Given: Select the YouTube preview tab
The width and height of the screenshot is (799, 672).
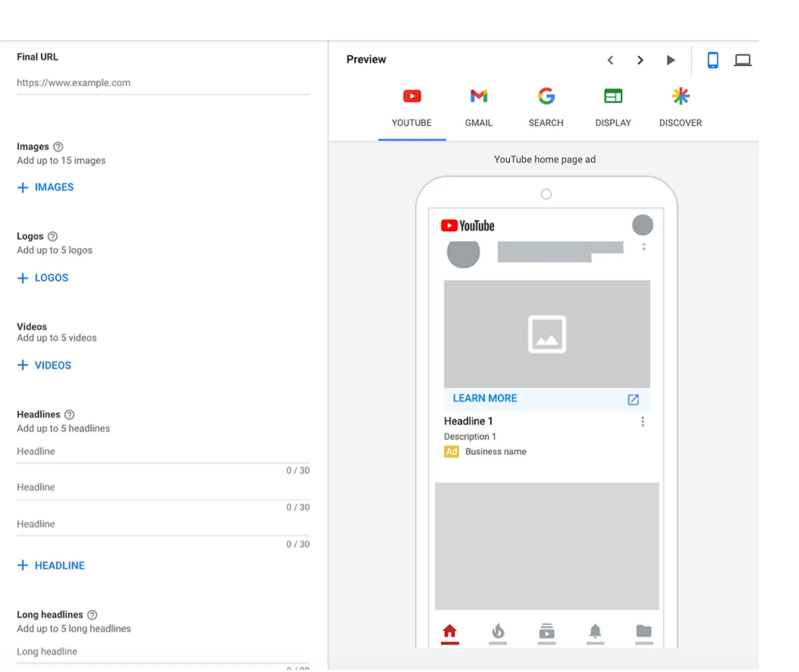Looking at the screenshot, I should click(x=411, y=108).
